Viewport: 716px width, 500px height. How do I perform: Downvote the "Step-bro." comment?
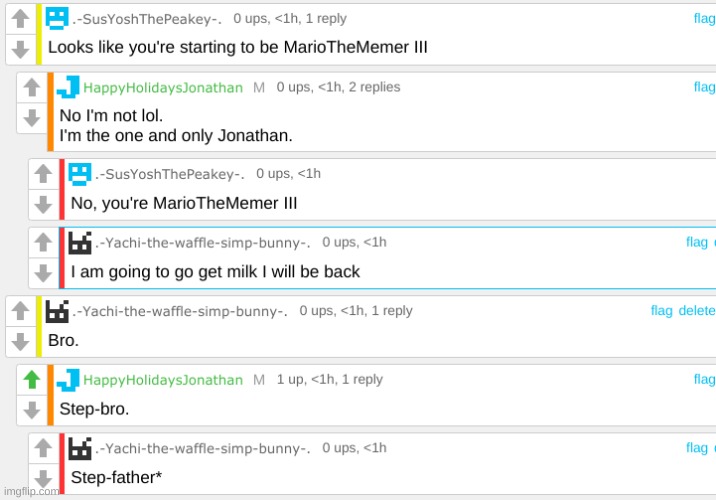[32, 410]
